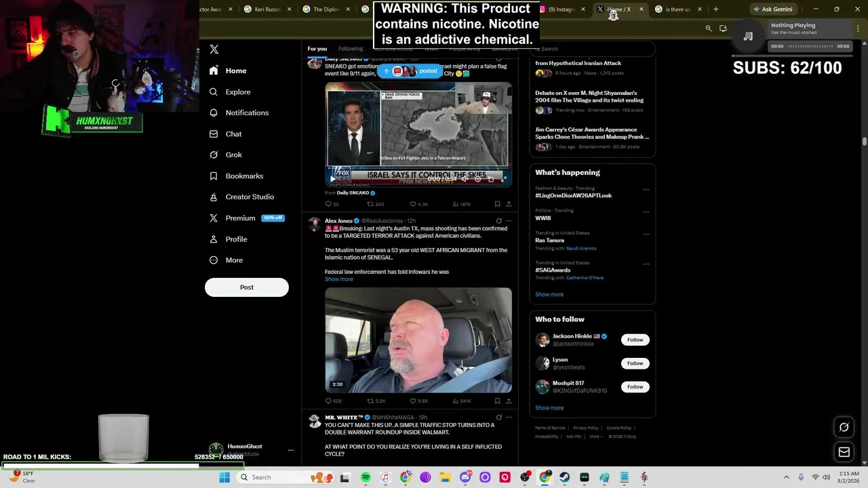Show more under What's happening
Viewport: 868px width, 488px height.
tap(549, 295)
